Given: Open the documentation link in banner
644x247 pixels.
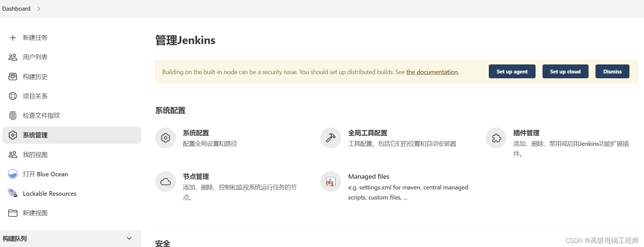Looking at the screenshot, I should (432, 72).
